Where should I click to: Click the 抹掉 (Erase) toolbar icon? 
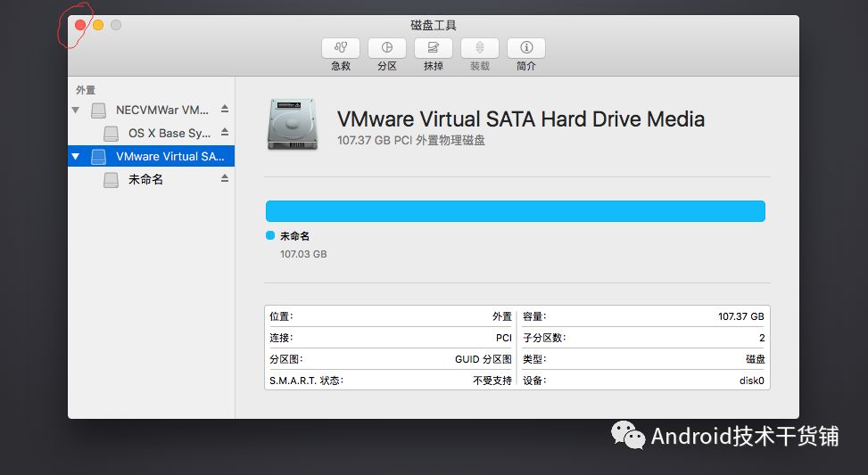point(434,48)
